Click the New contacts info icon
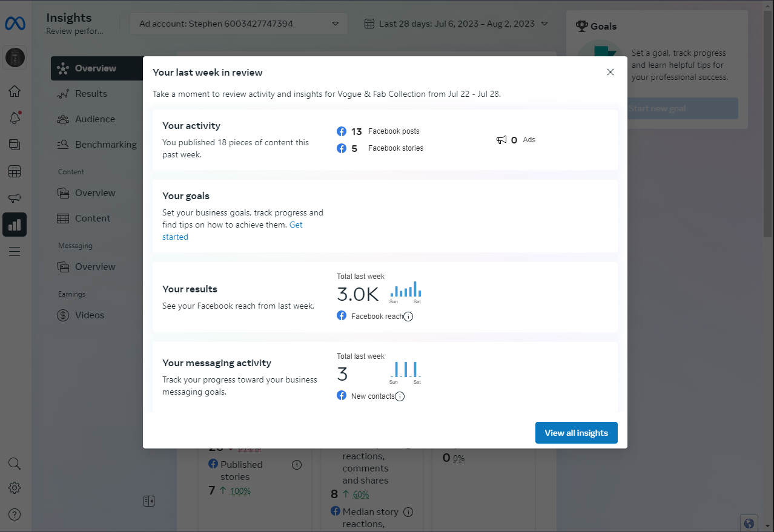This screenshot has height=532, width=774. 400,396
